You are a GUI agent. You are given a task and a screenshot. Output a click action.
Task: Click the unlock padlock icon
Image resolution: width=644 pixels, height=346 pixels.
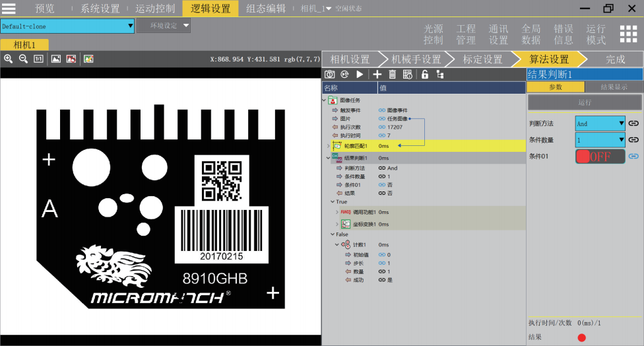(x=424, y=75)
